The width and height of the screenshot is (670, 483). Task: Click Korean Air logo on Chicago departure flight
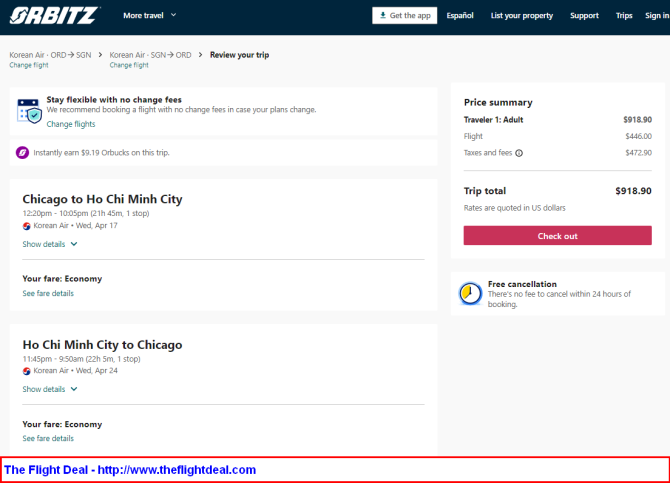[x=27, y=226]
